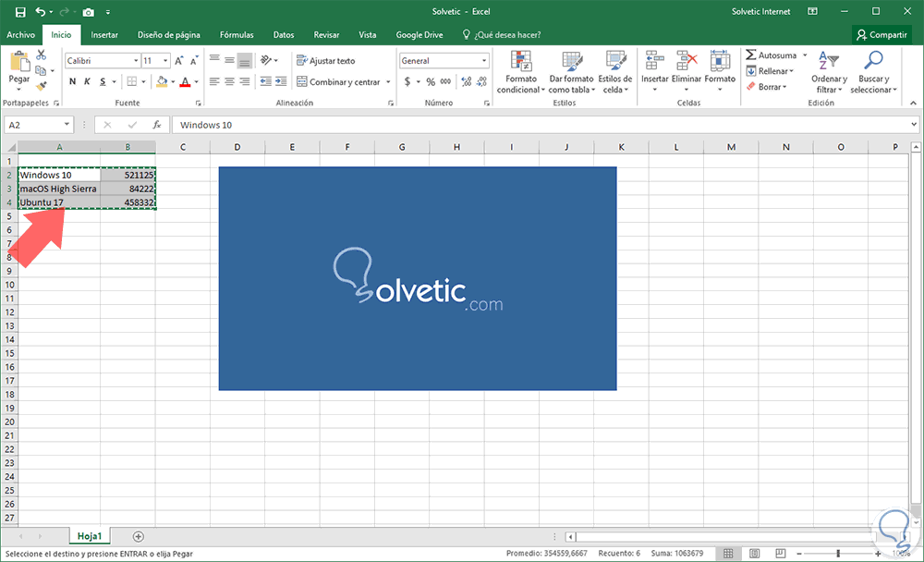Viewport: 924px width, 562px height.
Task: Click the insert function fx icon
Action: click(x=157, y=125)
